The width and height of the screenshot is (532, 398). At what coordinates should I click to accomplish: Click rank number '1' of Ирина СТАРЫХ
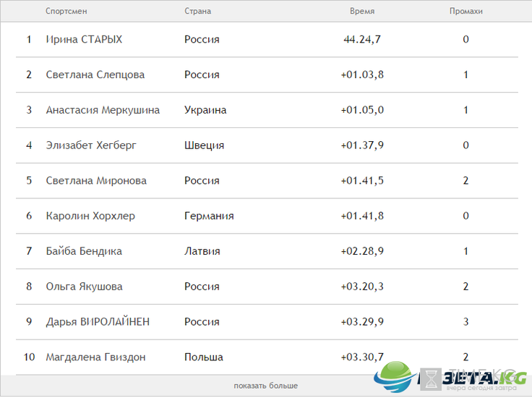(x=29, y=39)
